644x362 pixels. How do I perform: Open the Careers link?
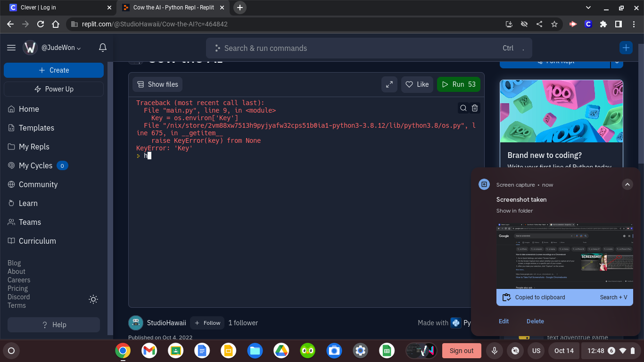[19, 280]
